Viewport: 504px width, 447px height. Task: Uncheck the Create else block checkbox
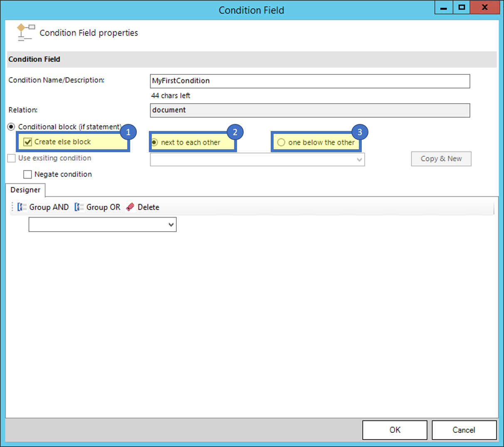click(x=28, y=142)
